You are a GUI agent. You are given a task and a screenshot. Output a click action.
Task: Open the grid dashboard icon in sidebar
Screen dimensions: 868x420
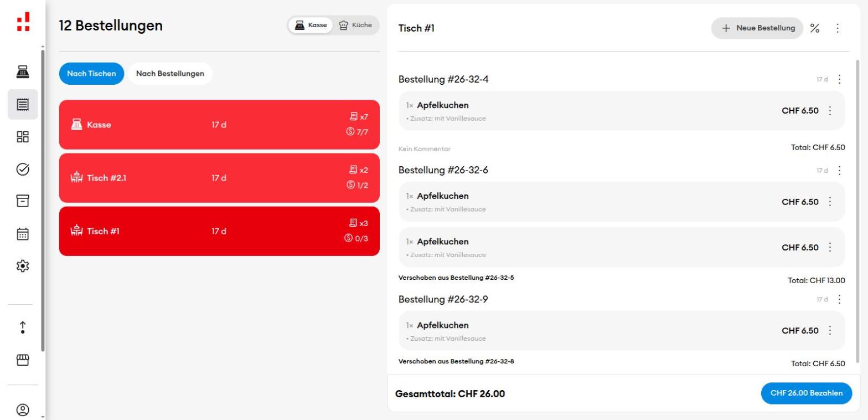click(x=23, y=137)
